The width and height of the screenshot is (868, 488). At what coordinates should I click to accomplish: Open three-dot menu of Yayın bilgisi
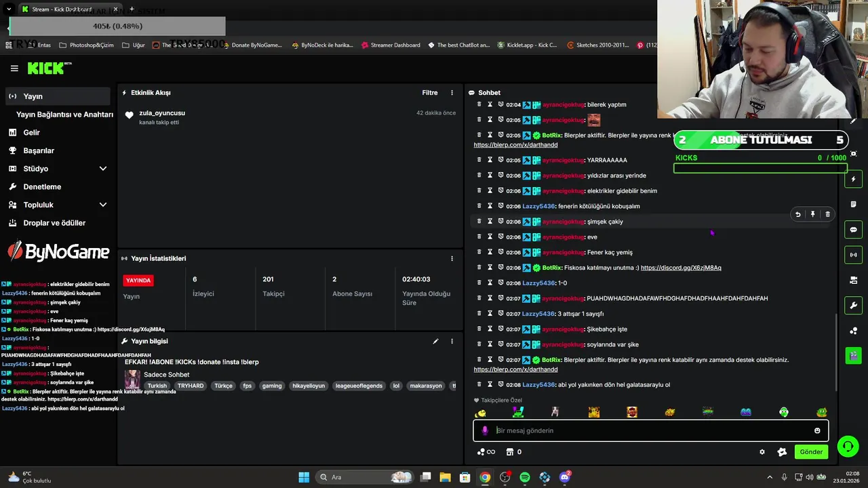[452, 341]
